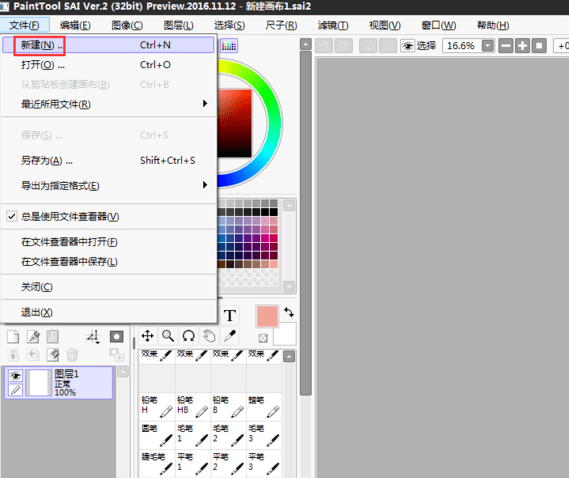This screenshot has width=569, height=478.
Task: Open the 滤镜(T) menu
Action: pos(333,25)
